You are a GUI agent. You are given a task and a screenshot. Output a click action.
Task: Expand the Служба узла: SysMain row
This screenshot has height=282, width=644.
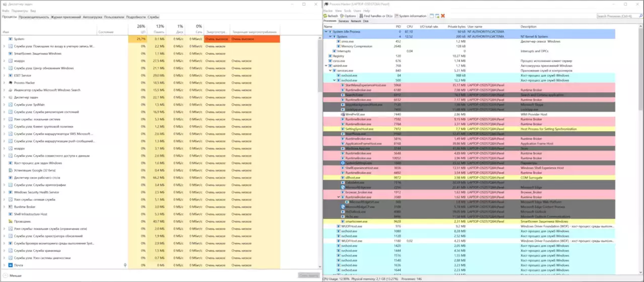4,105
